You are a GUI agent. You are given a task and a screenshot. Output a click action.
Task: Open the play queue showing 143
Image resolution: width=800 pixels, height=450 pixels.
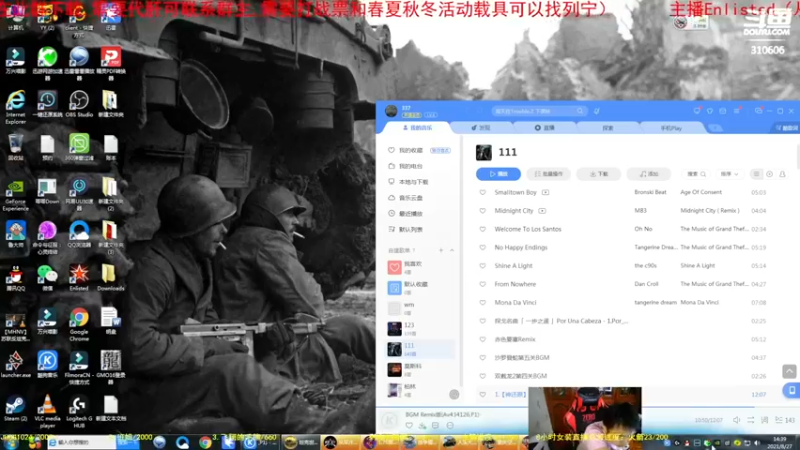click(785, 420)
